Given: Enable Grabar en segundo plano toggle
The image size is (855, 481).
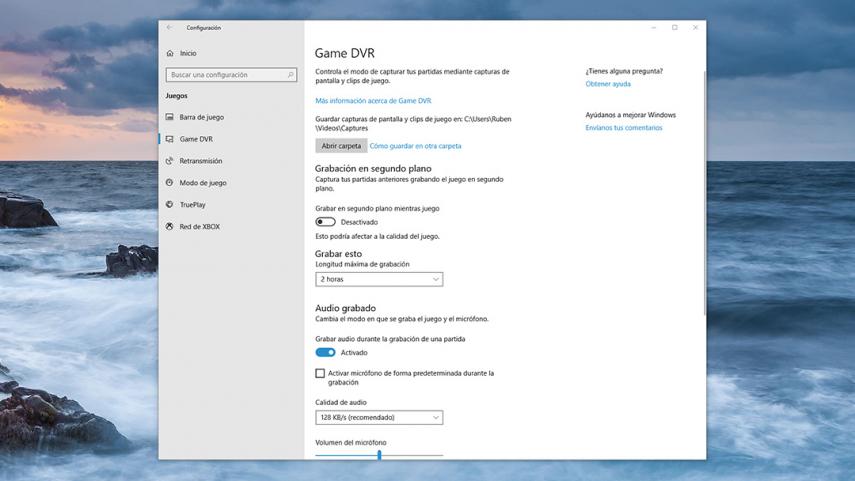Looking at the screenshot, I should pyautogui.click(x=326, y=222).
